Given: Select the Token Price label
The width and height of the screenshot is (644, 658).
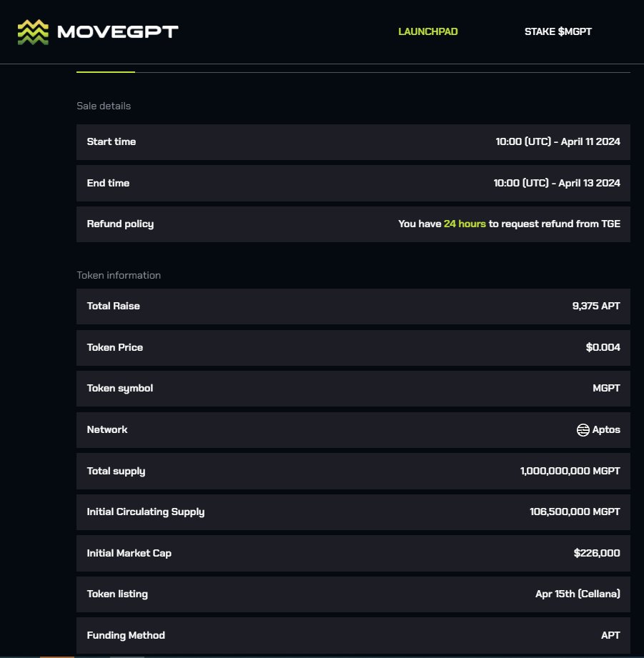Looking at the screenshot, I should point(114,347).
